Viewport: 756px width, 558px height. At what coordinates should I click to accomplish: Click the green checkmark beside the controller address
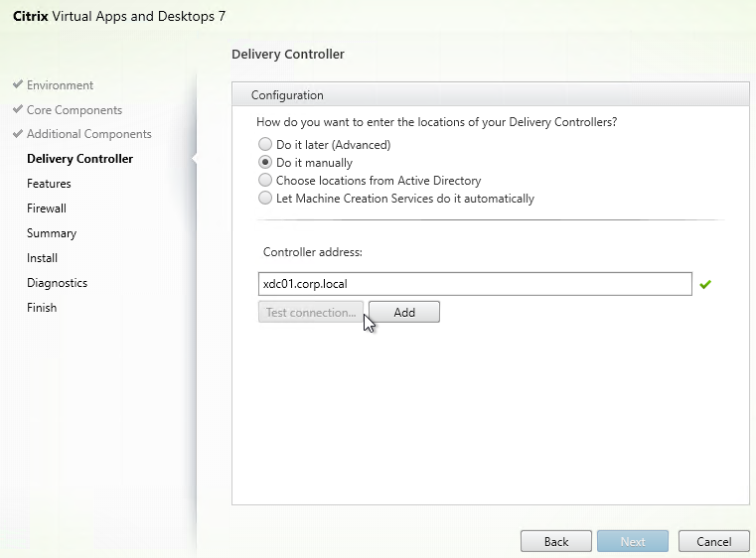coord(705,284)
